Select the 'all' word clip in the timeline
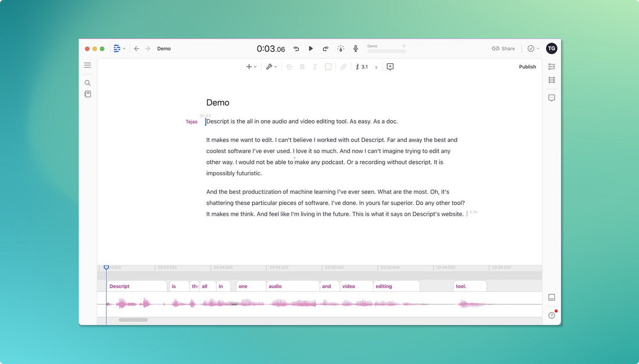639x364 pixels. pos(208,286)
